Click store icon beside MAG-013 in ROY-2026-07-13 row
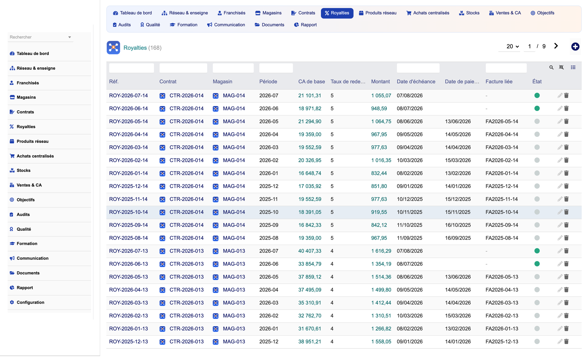This screenshot has height=364, width=588. point(215,251)
